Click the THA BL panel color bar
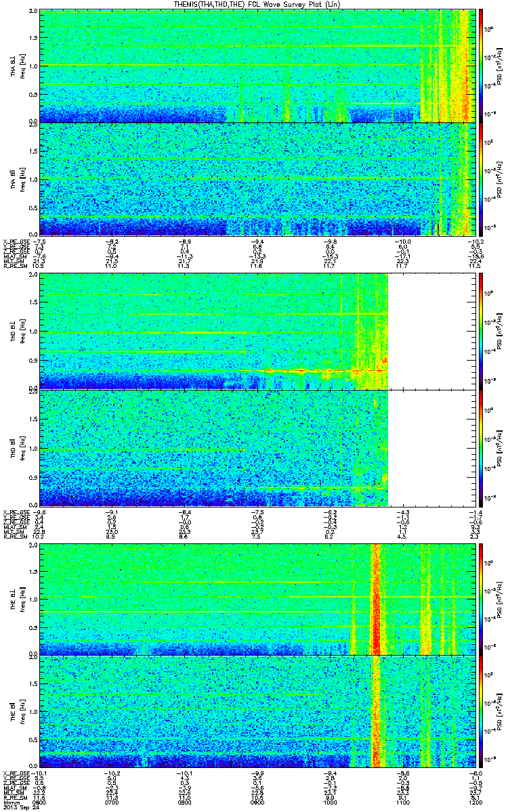The image size is (508, 812). click(x=481, y=66)
